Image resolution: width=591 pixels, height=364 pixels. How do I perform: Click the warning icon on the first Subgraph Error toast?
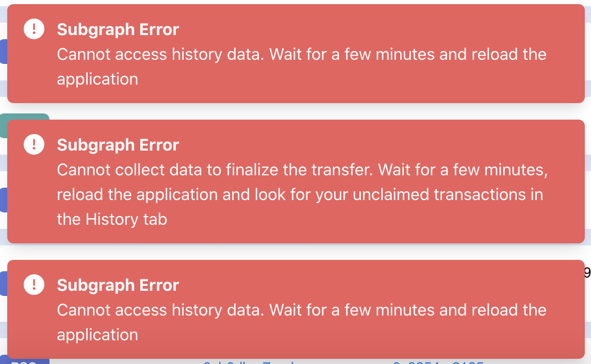point(34,29)
